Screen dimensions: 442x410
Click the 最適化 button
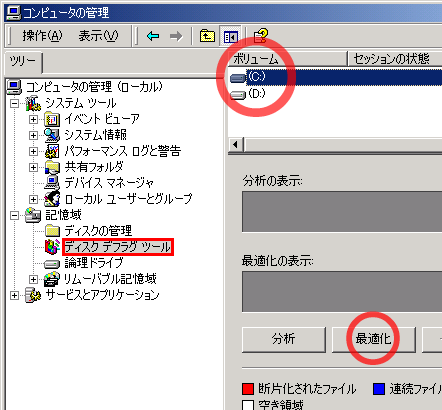tap(374, 339)
